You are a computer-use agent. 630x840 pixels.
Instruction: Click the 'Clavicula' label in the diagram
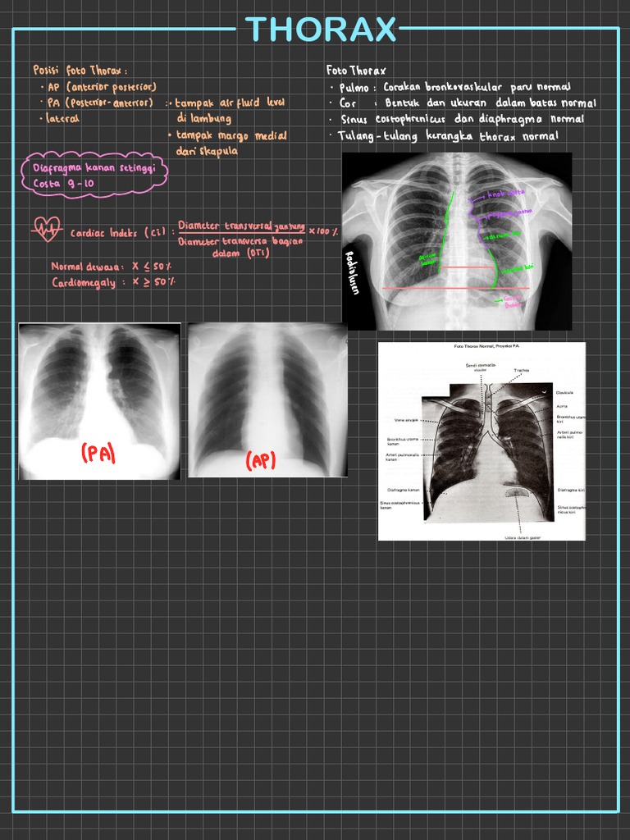pyautogui.click(x=564, y=393)
